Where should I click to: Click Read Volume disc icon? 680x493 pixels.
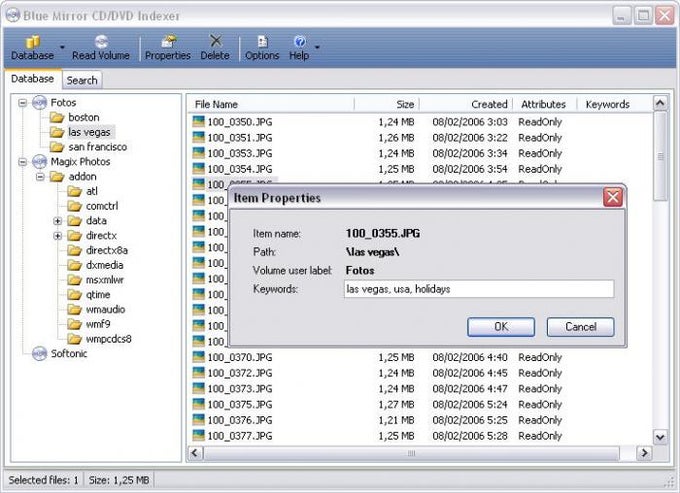click(x=101, y=42)
